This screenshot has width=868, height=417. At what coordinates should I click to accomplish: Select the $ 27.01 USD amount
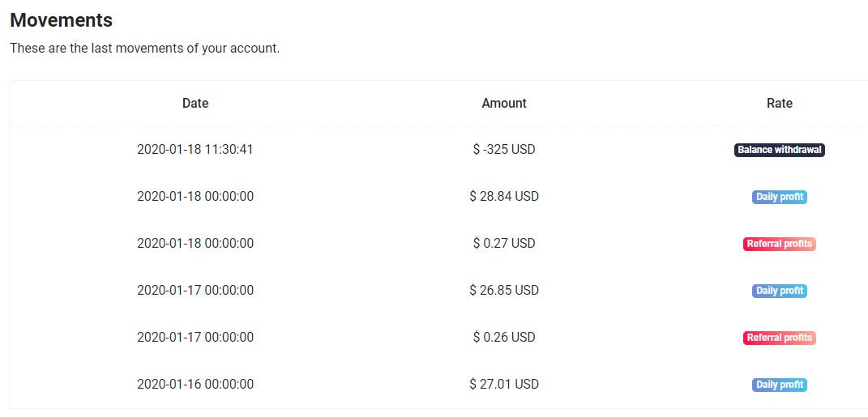point(504,384)
